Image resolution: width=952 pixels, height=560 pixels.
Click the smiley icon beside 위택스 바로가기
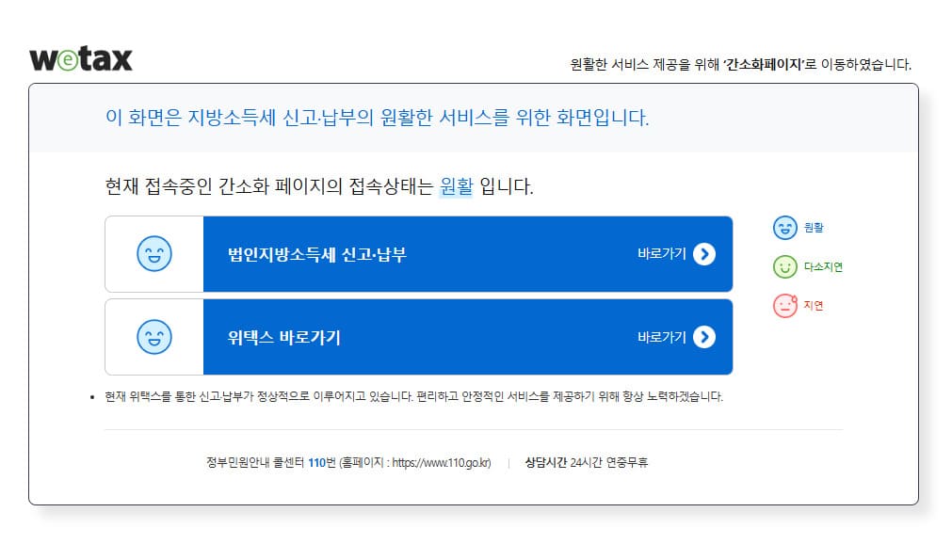click(154, 337)
